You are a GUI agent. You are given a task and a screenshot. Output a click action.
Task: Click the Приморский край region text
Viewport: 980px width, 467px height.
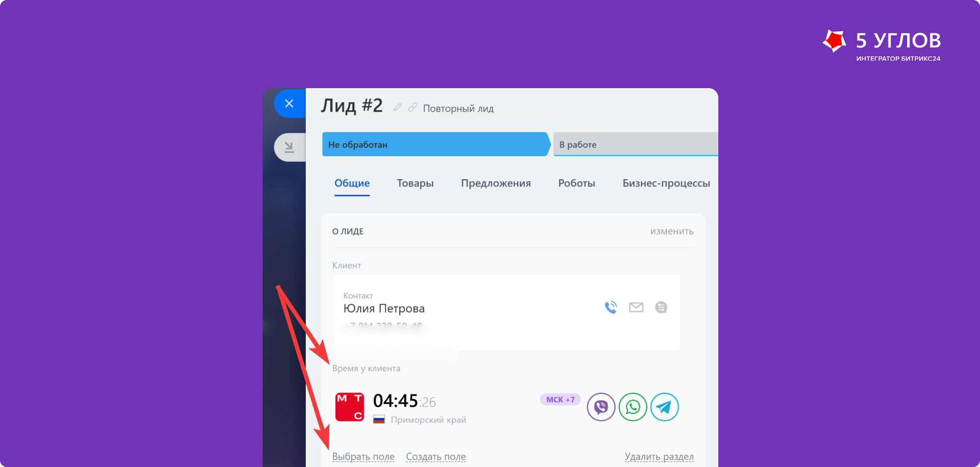click(x=428, y=420)
